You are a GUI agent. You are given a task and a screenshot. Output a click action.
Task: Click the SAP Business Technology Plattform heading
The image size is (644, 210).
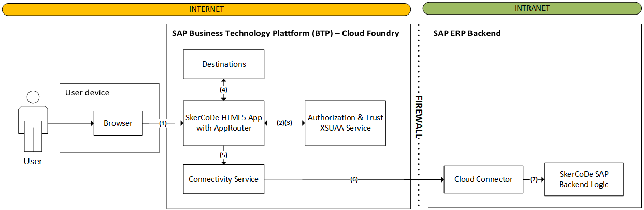[285, 33]
